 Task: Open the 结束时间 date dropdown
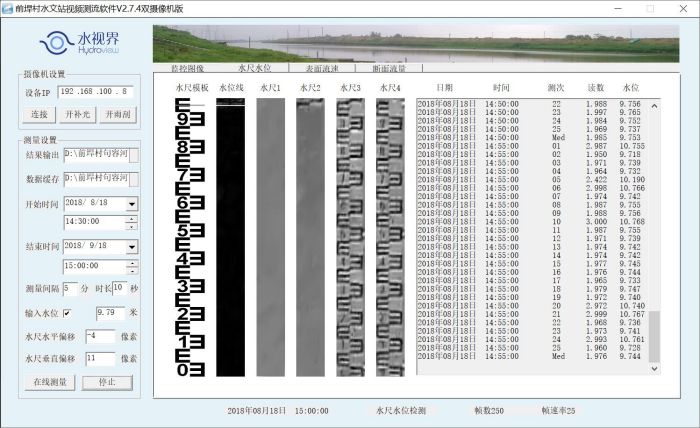(x=132, y=246)
